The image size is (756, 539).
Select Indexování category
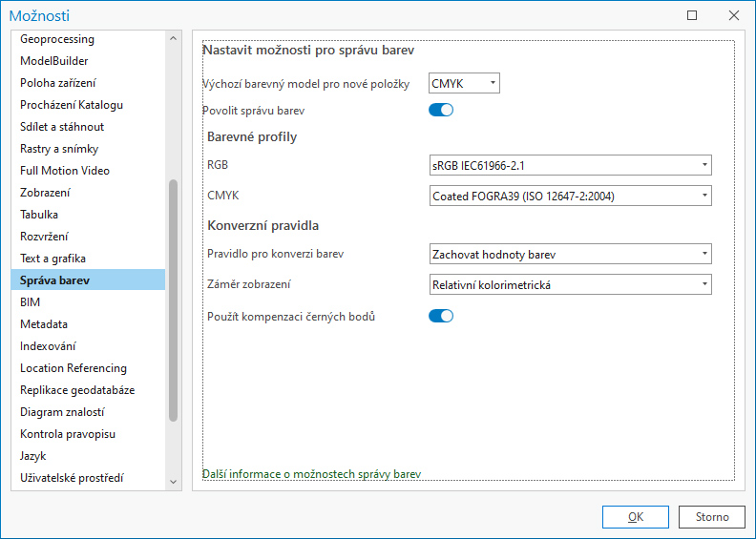[88, 346]
